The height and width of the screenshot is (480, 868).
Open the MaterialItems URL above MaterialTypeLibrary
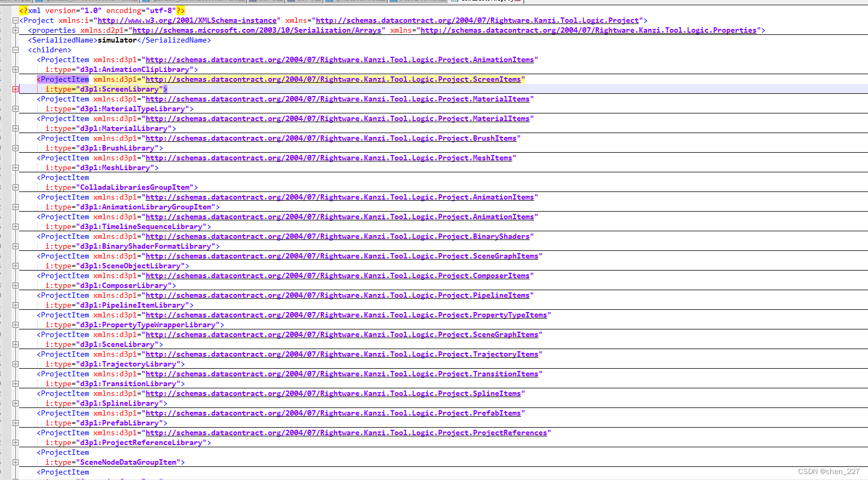[338, 99]
